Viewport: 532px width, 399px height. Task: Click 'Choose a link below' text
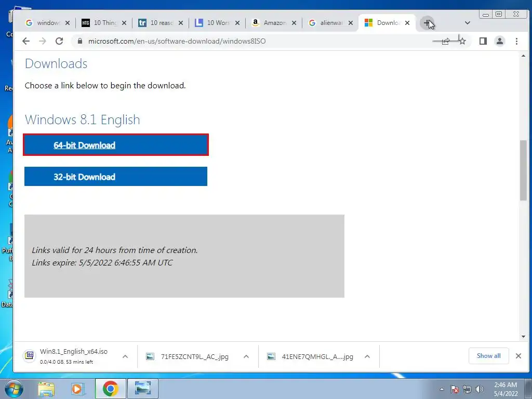(105, 86)
